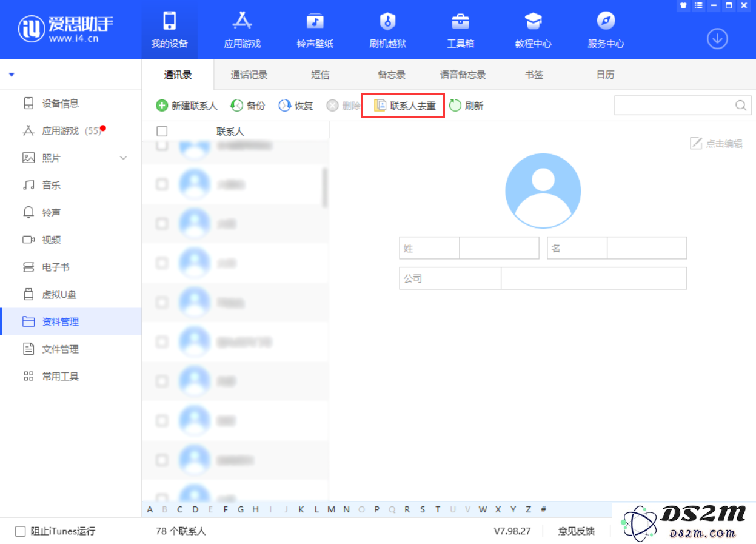Open 教程中心 in the top navigation
The width and height of the screenshot is (756, 544).
[x=534, y=30]
